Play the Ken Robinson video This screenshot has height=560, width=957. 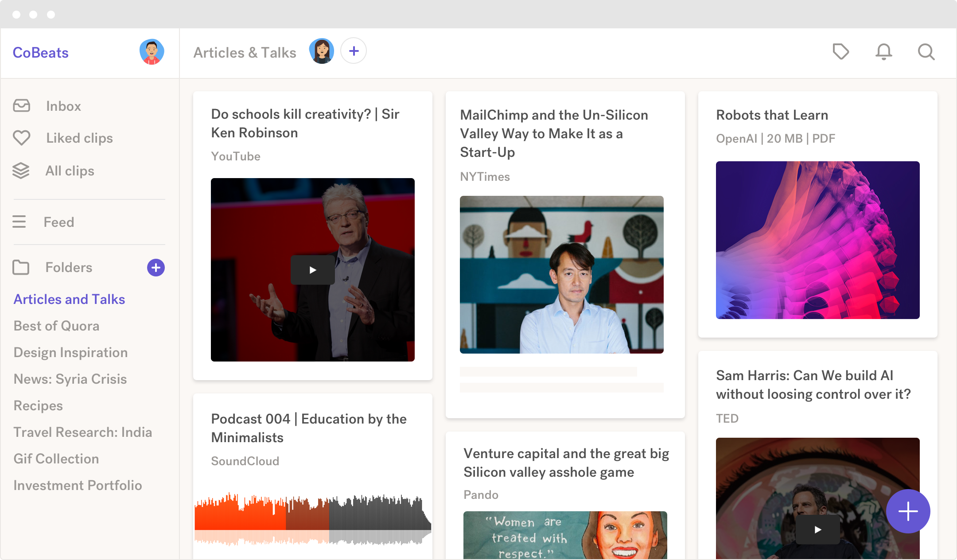(312, 270)
